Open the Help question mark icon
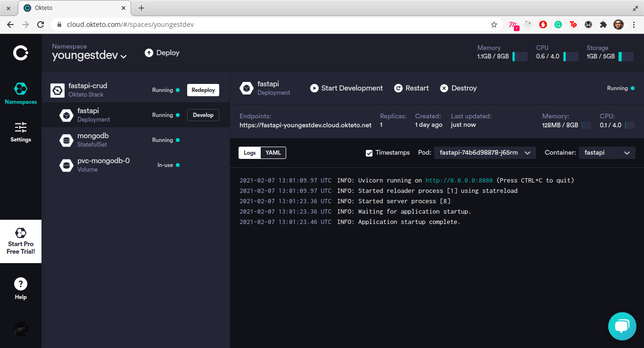Screen dimensions: 644x348 point(21,284)
